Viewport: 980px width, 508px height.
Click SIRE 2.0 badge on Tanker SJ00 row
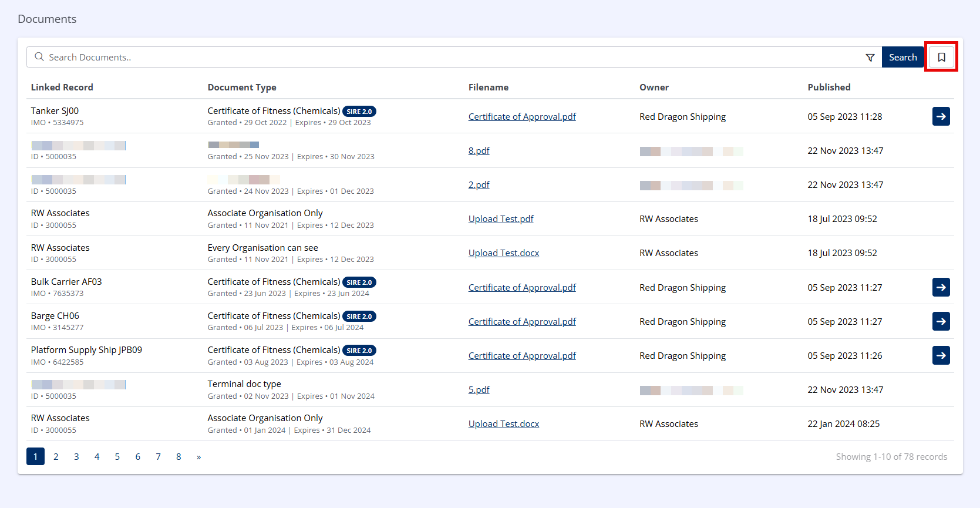click(x=359, y=112)
